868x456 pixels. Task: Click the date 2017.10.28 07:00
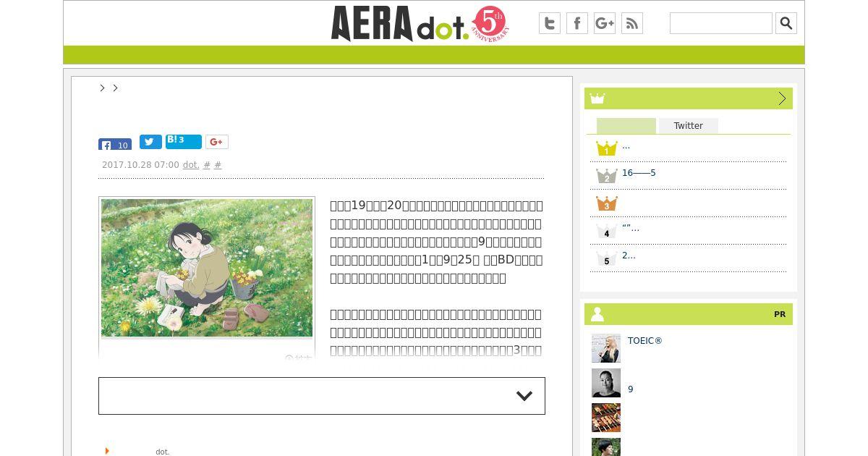coord(140,165)
